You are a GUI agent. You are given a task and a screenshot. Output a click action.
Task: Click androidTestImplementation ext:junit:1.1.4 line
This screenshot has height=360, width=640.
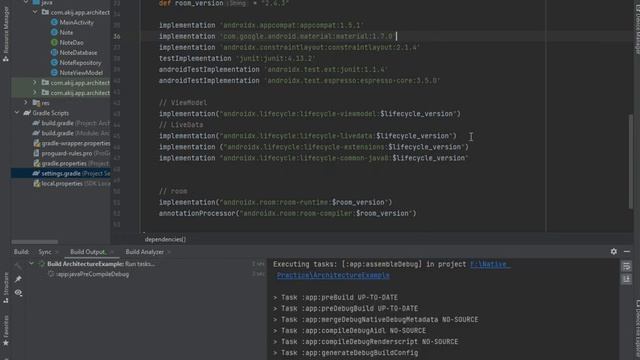pyautogui.click(x=273, y=69)
